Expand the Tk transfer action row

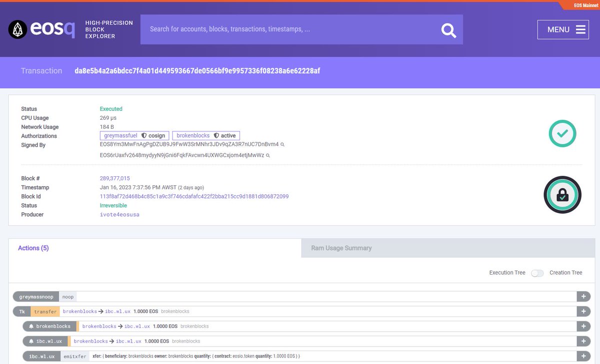pyautogui.click(x=583, y=312)
